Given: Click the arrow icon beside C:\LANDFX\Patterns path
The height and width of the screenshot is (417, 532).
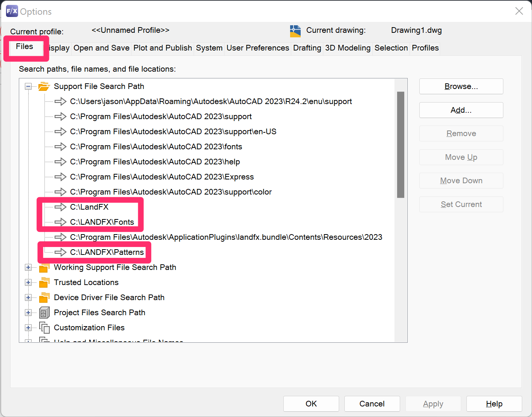Looking at the screenshot, I should tap(60, 252).
